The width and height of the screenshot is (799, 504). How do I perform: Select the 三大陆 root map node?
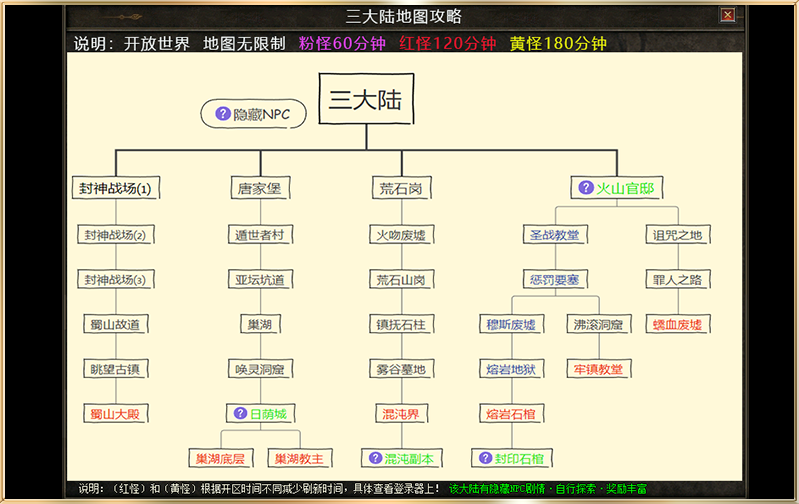(366, 100)
